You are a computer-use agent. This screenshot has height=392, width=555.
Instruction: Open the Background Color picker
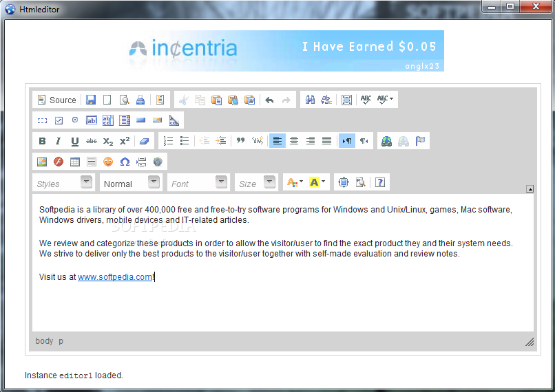click(317, 182)
